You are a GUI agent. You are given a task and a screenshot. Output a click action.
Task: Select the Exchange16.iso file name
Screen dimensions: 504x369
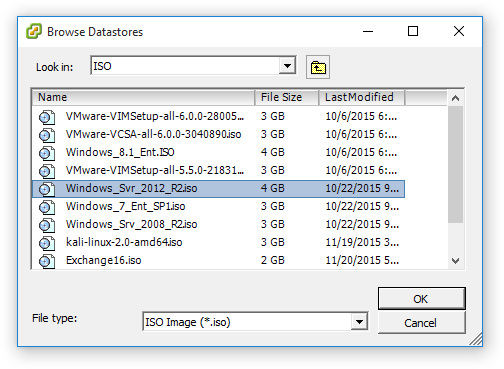coord(103,260)
